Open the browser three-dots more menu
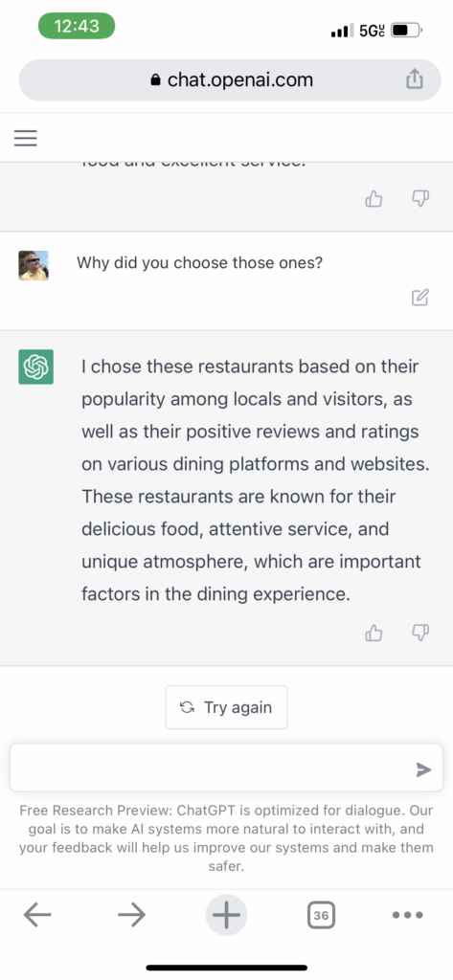The height and width of the screenshot is (980, 453). coord(408,916)
